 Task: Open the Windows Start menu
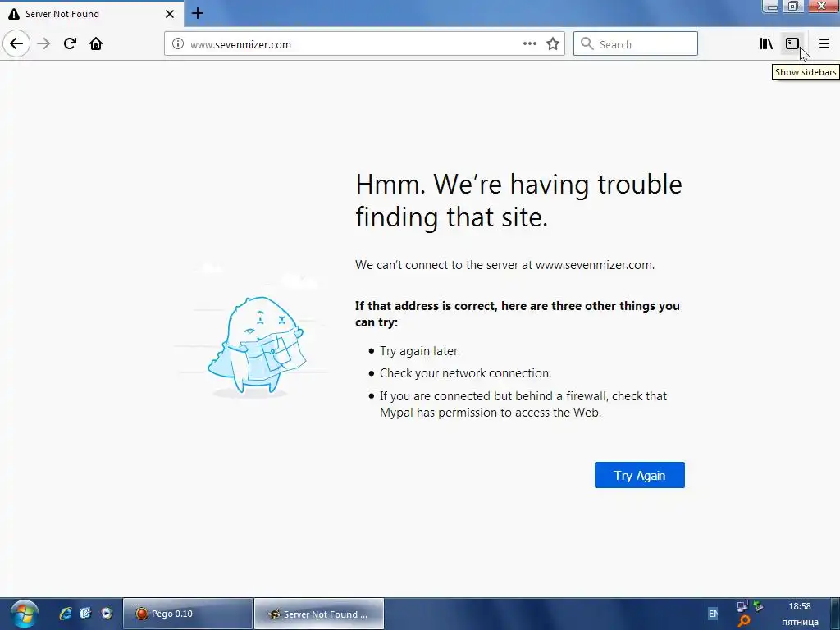tap(24, 614)
